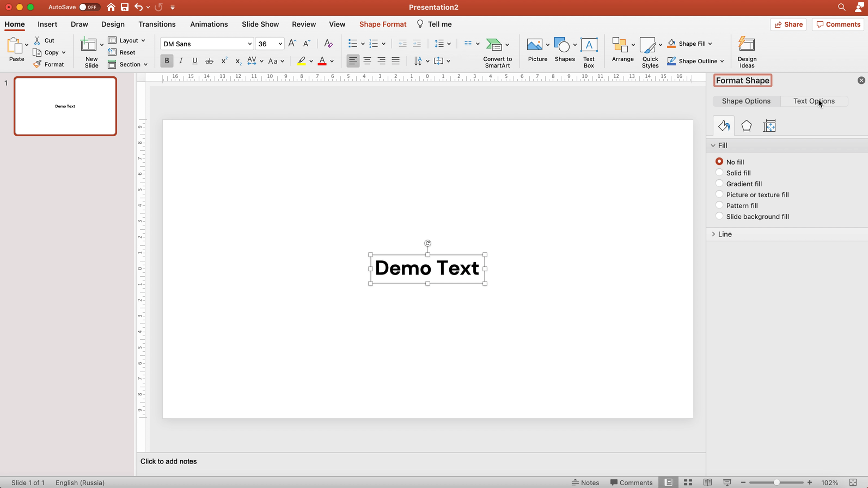Switch to the Text Options tab
The width and height of the screenshot is (868, 488).
pos(814,101)
